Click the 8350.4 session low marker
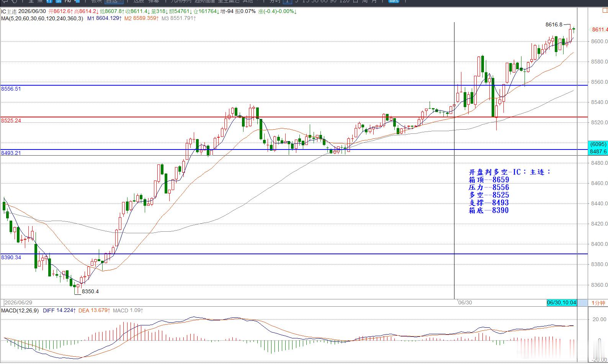 pos(90,291)
